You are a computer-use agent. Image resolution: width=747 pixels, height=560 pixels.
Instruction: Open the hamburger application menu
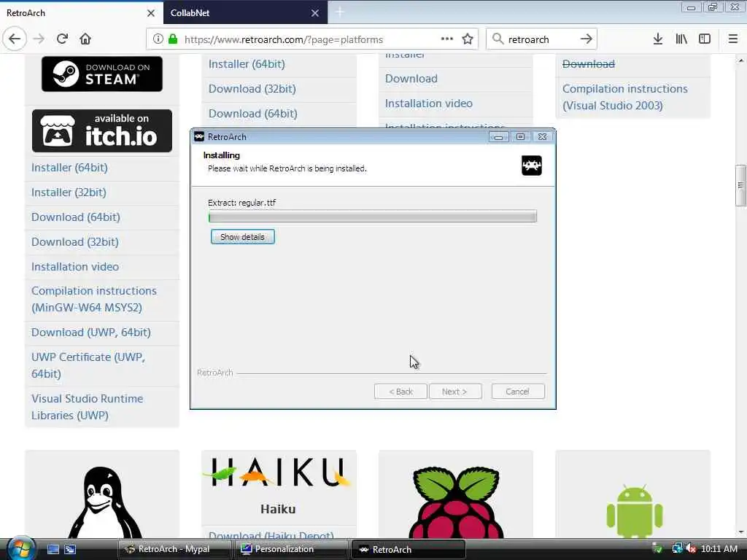click(733, 39)
